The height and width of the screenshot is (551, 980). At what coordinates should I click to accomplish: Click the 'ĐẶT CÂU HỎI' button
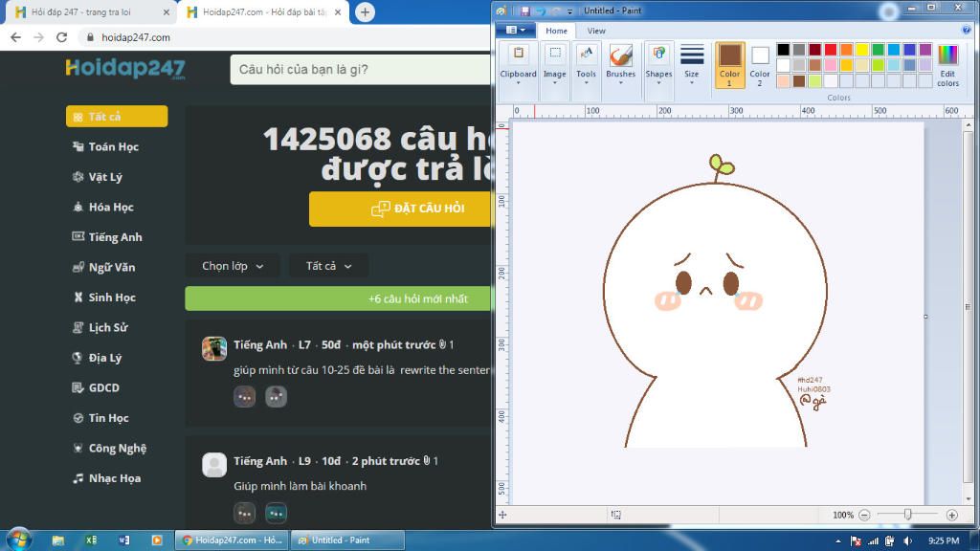coord(401,209)
